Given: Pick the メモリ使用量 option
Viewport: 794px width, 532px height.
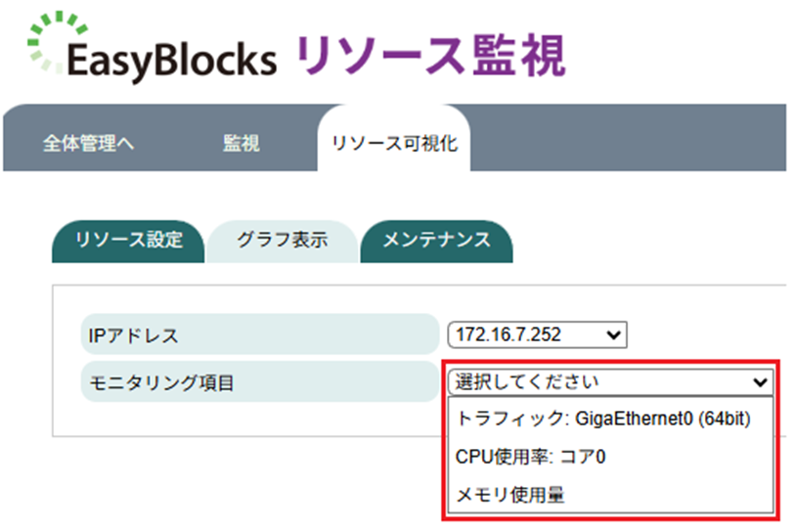Looking at the screenshot, I should pos(510,495).
